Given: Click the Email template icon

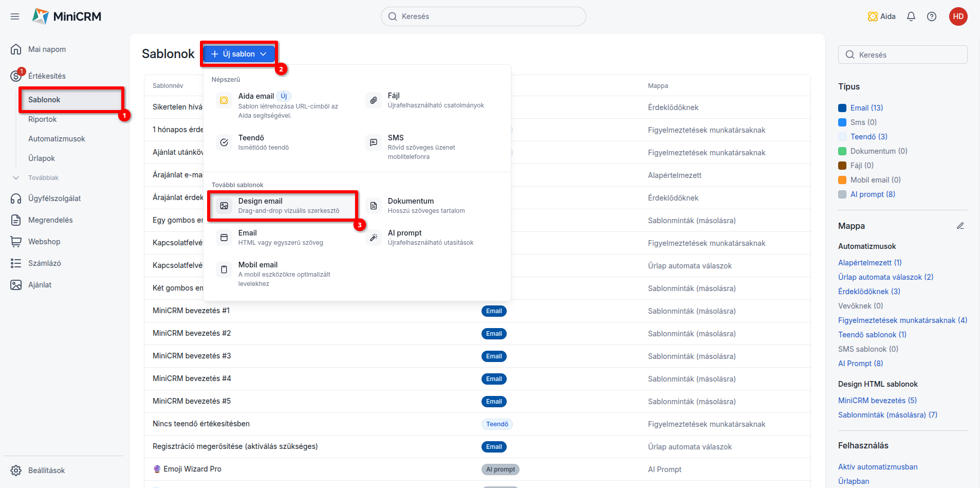Looking at the screenshot, I should pyautogui.click(x=224, y=238).
